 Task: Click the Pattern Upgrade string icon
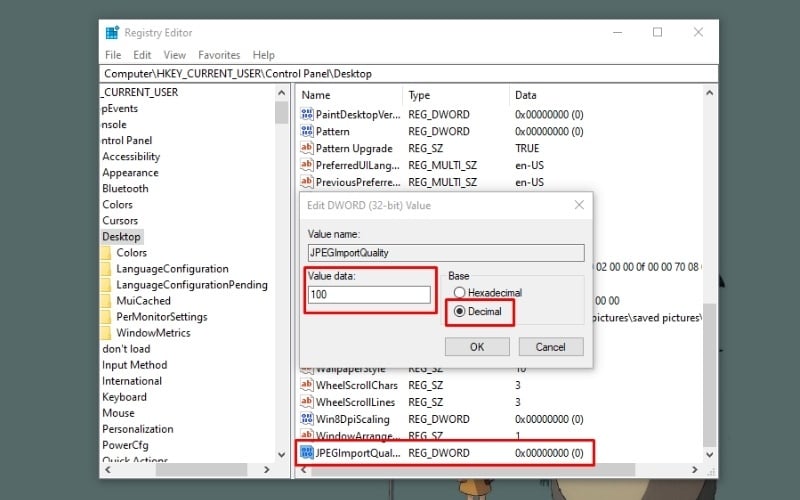click(307, 148)
